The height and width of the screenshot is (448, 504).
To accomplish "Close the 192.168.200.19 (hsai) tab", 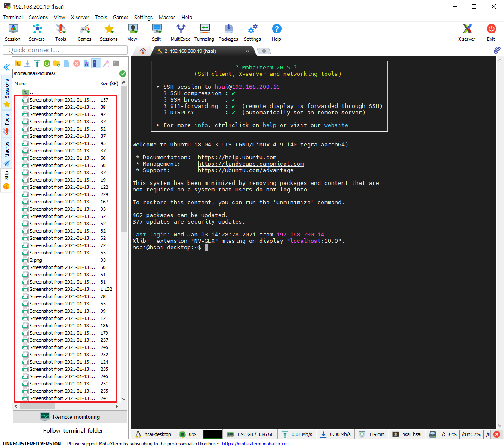I will point(247,51).
